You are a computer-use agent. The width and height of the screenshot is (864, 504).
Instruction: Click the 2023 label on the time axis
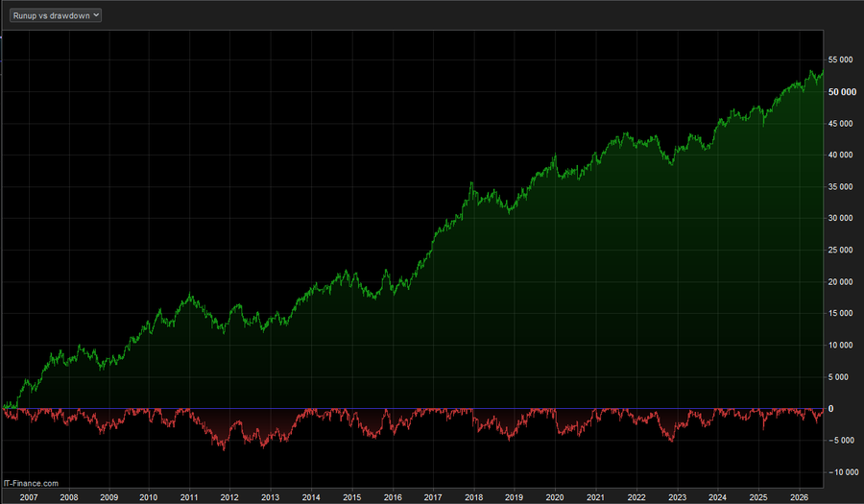click(677, 497)
